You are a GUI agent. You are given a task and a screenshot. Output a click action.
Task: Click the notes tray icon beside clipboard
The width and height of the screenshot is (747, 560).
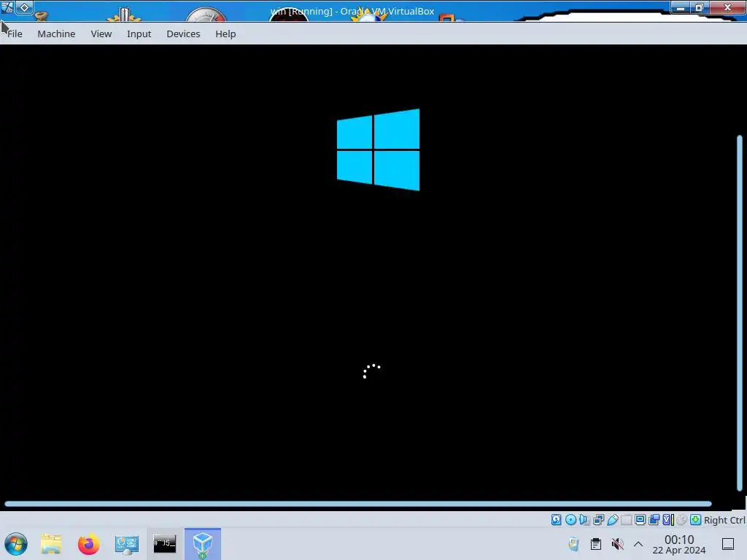pyautogui.click(x=573, y=544)
